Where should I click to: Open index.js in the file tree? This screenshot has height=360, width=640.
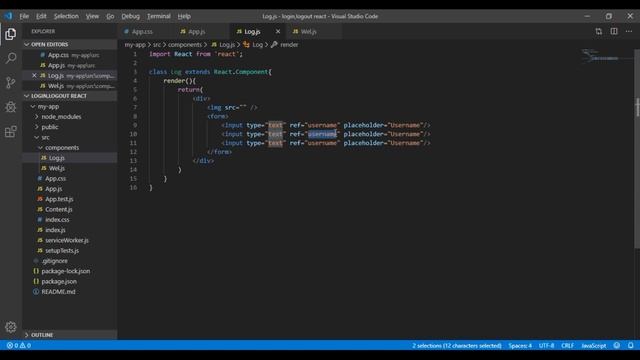[x=69, y=230]
